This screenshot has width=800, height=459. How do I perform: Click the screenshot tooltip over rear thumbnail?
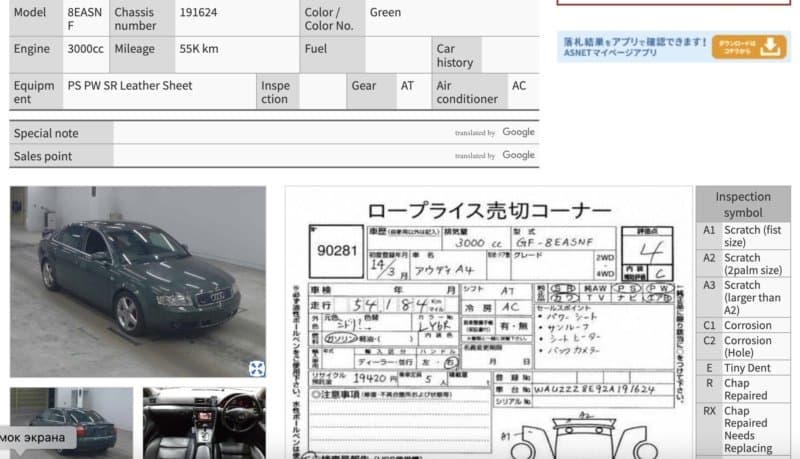[36, 438]
